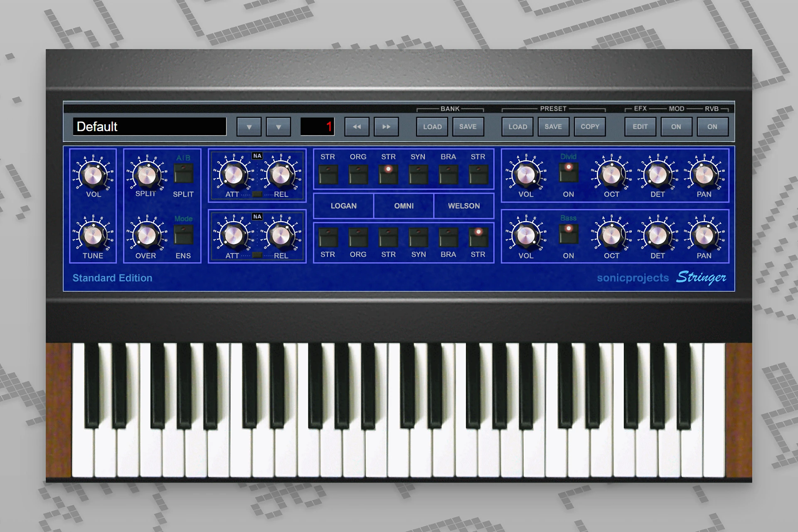The height and width of the screenshot is (532, 798).
Task: Advance to the next bank with the forward arrow
Action: click(386, 127)
